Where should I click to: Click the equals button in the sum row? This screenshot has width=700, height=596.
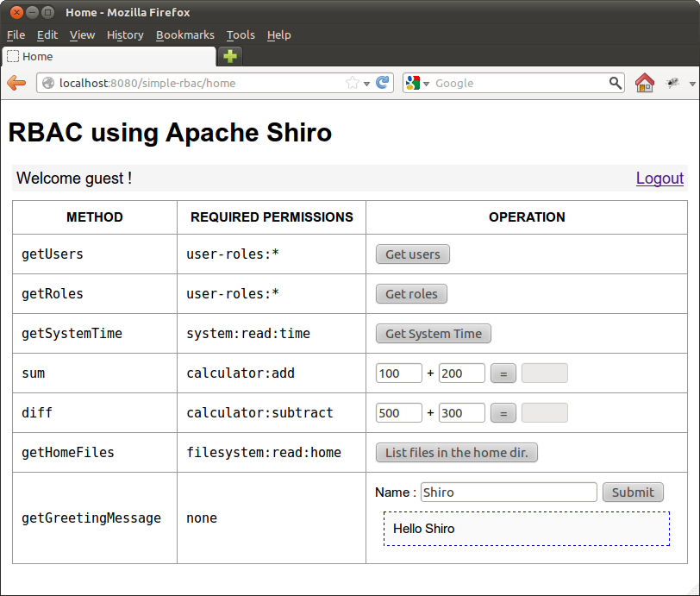tap(503, 373)
